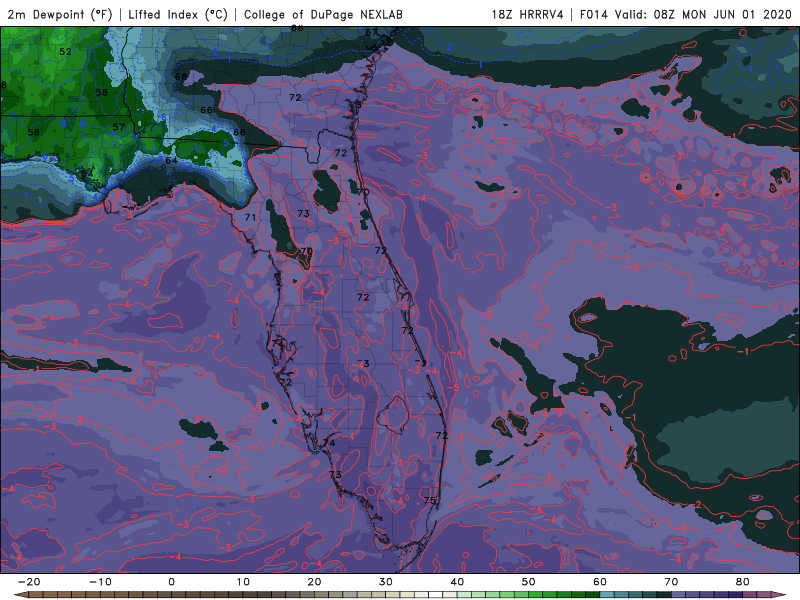Click the "2m Dewpoint (°F)" title text
Viewport: 800px width, 600px height.
click(x=59, y=14)
